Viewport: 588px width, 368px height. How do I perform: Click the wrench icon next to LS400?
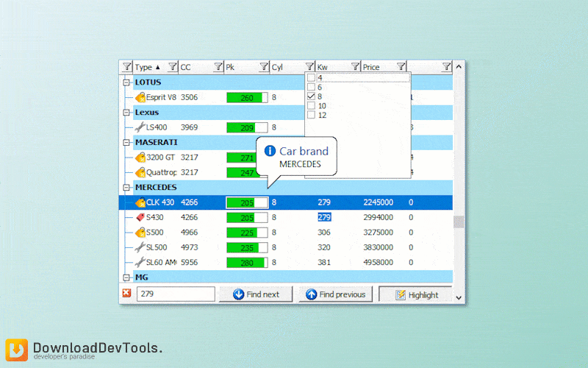(x=140, y=127)
